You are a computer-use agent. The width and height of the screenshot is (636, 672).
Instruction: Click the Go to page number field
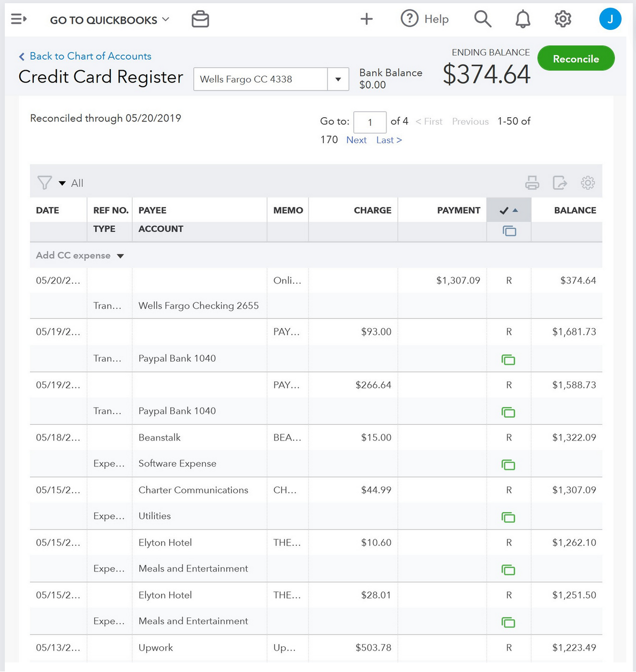click(370, 122)
